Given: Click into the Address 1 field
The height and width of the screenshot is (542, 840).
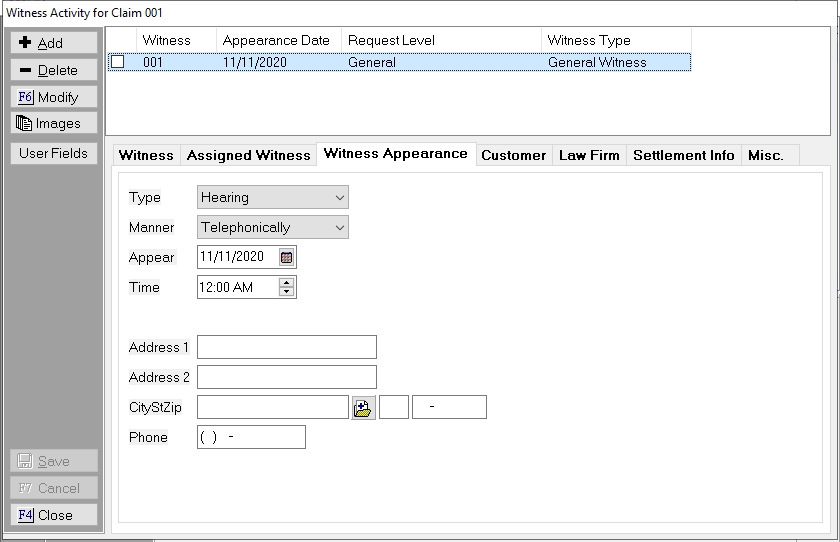Looking at the screenshot, I should tap(287, 347).
